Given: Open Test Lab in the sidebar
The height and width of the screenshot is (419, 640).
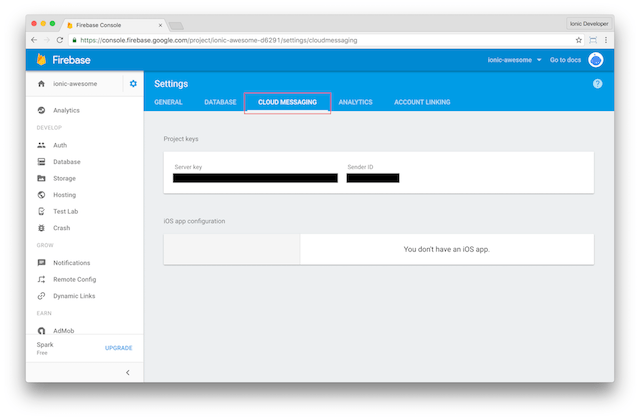Looking at the screenshot, I should pyautogui.click(x=65, y=211).
